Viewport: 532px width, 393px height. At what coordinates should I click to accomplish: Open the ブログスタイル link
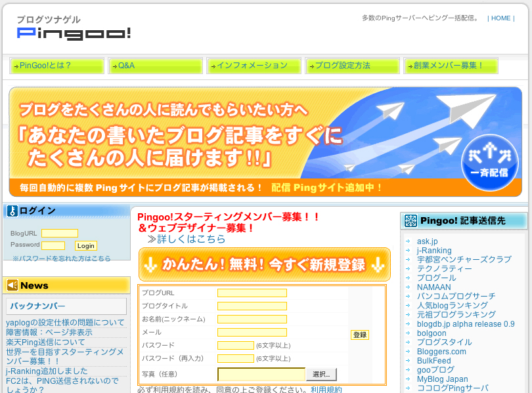pyautogui.click(x=445, y=342)
